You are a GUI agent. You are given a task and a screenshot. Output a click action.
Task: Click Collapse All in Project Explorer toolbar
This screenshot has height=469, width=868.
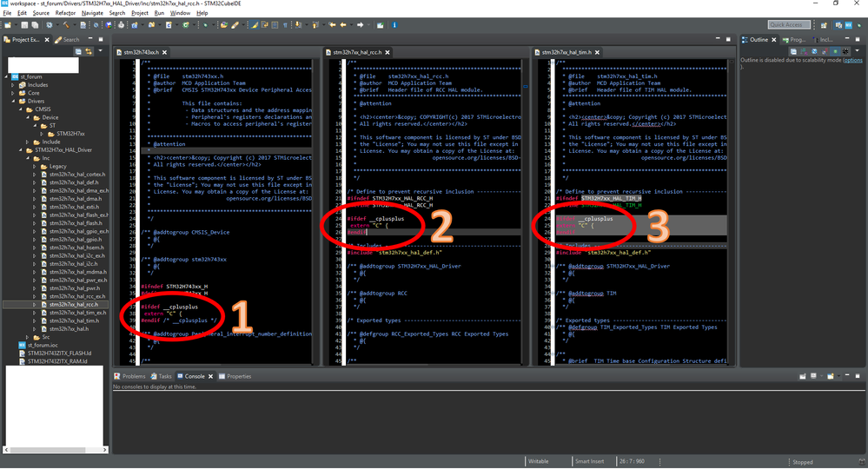pyautogui.click(x=78, y=51)
